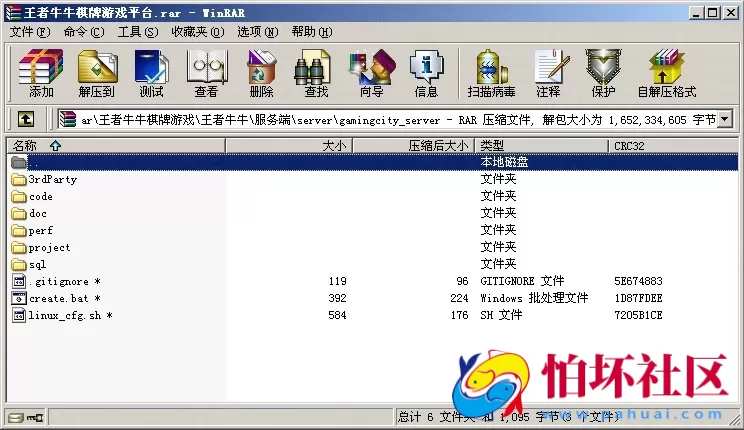
Task: Open the 收藏夹(O) menu
Action: click(198, 32)
